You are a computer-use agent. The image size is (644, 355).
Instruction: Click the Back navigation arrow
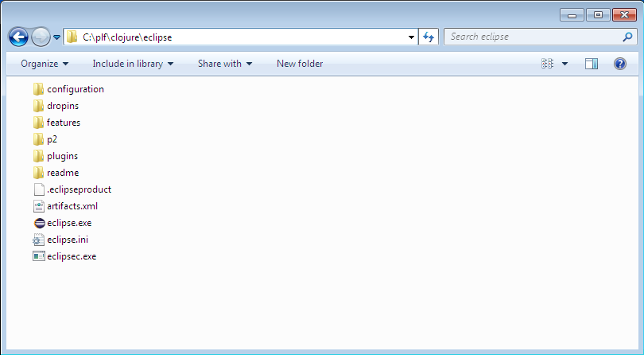point(18,37)
